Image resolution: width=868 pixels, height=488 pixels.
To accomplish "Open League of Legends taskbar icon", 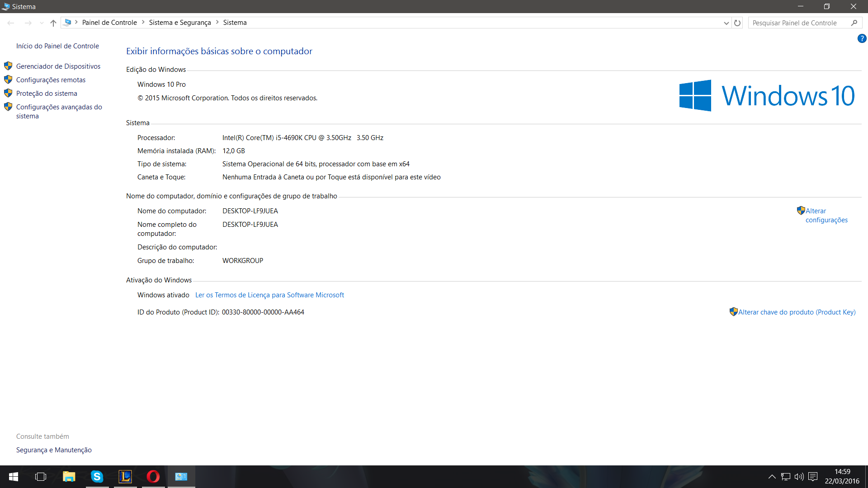I will coord(125,477).
